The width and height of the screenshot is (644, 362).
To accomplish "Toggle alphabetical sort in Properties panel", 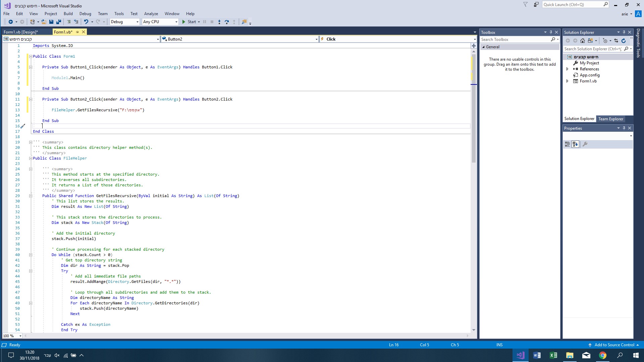I will (576, 144).
